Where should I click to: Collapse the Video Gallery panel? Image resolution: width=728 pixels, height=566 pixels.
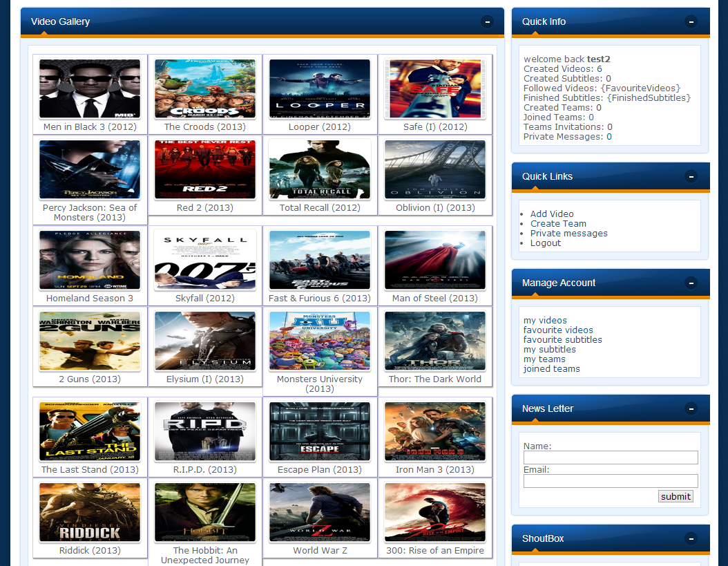click(x=487, y=22)
